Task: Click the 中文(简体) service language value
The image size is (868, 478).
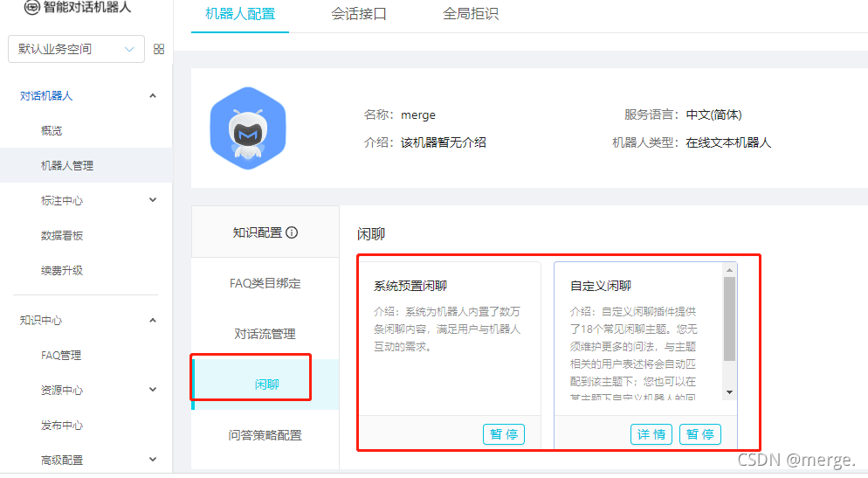Action: (x=713, y=114)
